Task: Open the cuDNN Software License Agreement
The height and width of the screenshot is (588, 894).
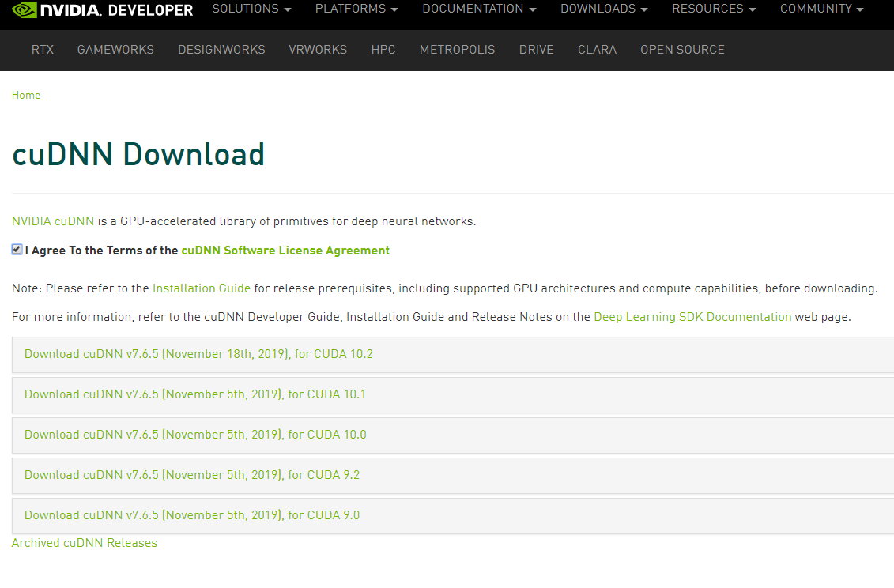Action: [285, 251]
